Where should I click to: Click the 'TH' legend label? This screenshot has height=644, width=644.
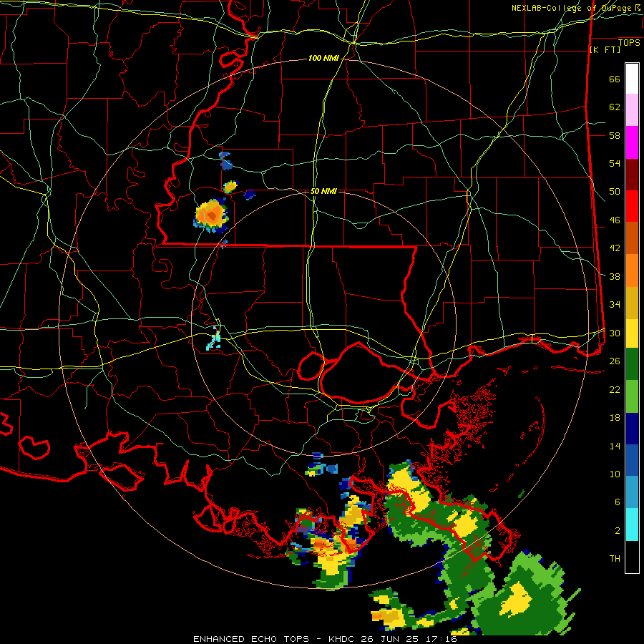(x=615, y=559)
